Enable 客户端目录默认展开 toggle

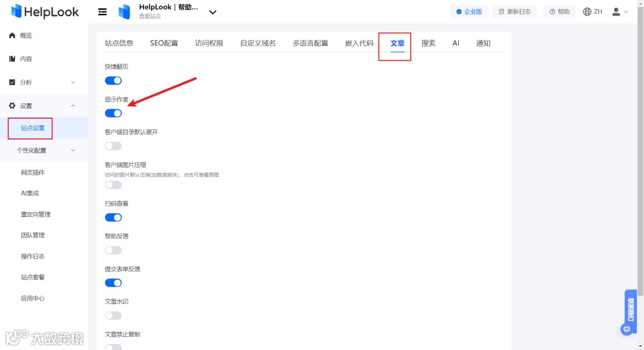pos(113,145)
